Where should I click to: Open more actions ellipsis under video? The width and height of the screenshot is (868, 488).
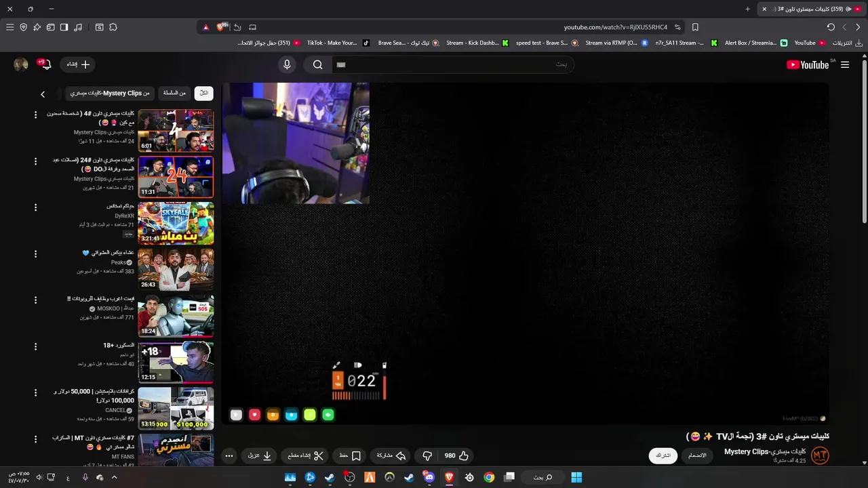pyautogui.click(x=229, y=455)
